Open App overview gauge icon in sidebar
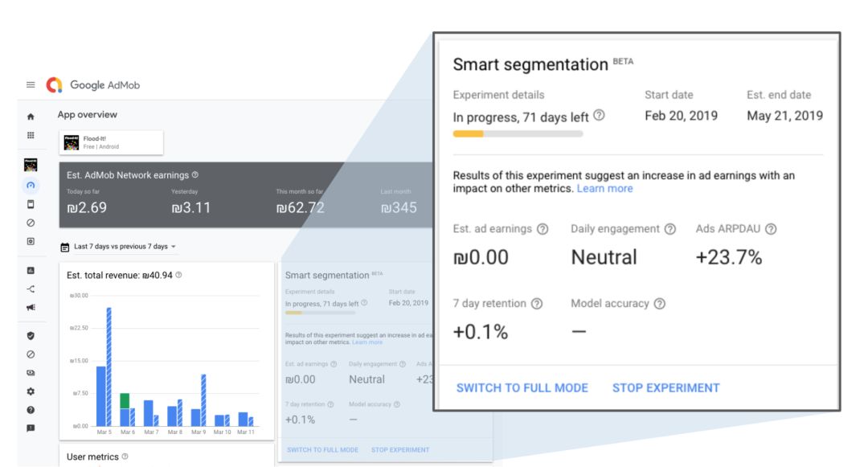Image resolution: width=868 pixels, height=467 pixels. coord(31,186)
